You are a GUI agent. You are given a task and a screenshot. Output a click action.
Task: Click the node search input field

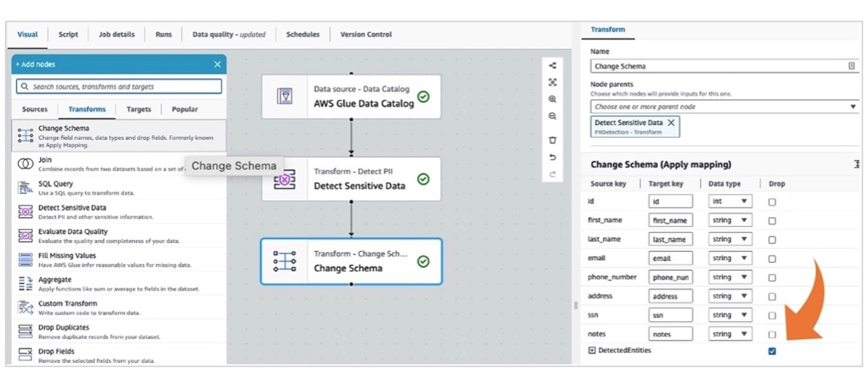click(x=119, y=87)
